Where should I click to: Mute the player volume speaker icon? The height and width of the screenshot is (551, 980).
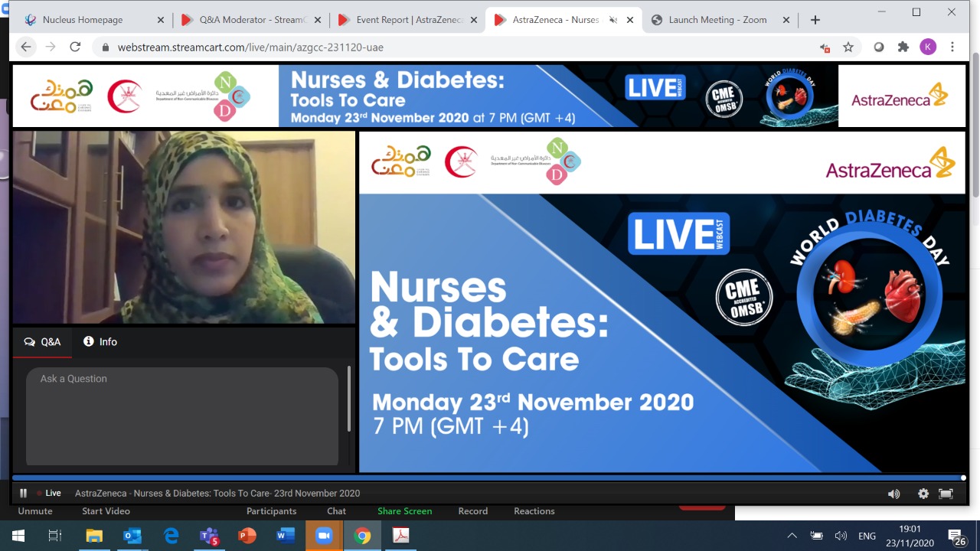click(893, 494)
